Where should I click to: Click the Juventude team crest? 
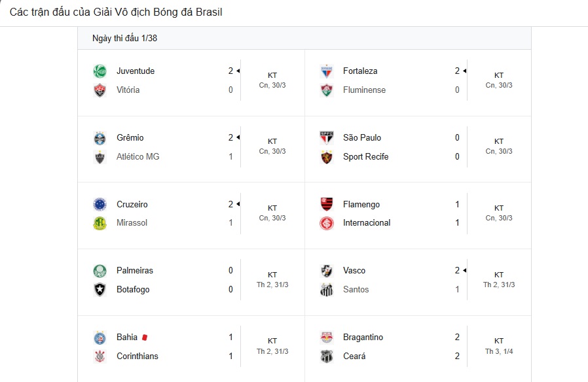click(100, 71)
